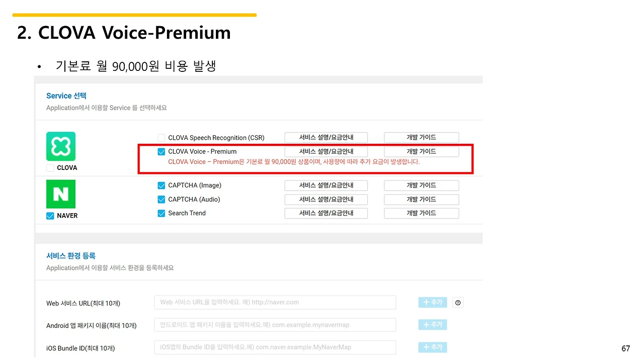
Task: Click the red 90,000원 pricing notice text
Action: 294,162
